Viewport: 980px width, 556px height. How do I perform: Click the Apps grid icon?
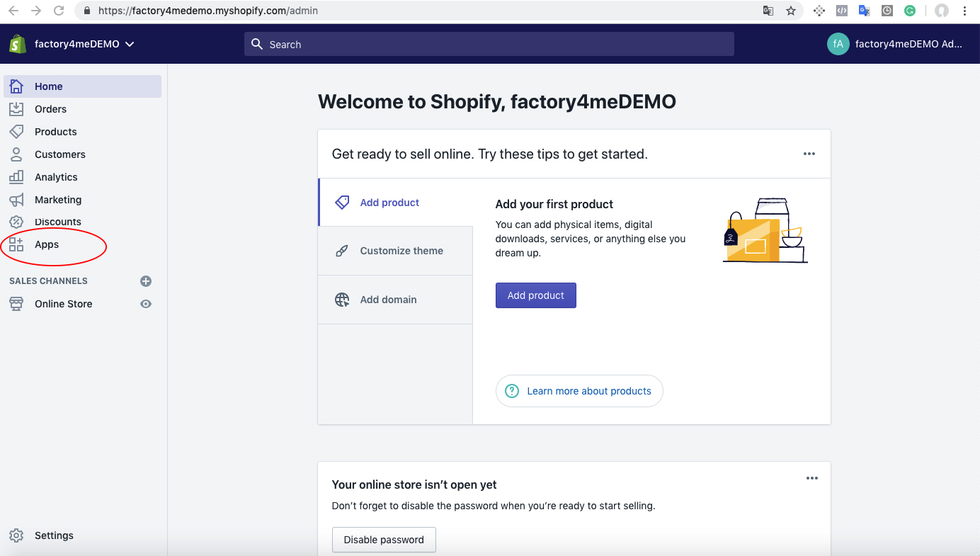click(16, 244)
